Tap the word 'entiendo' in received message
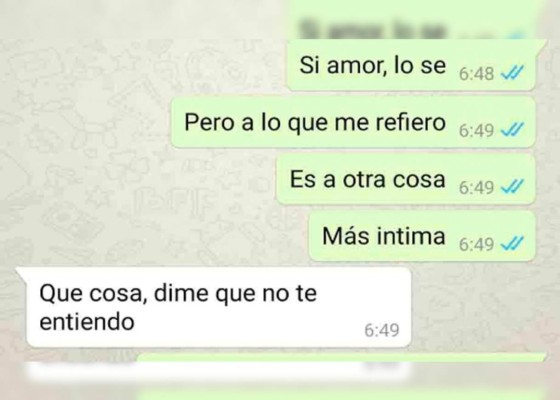The height and width of the screenshot is (400, 560). (87, 321)
